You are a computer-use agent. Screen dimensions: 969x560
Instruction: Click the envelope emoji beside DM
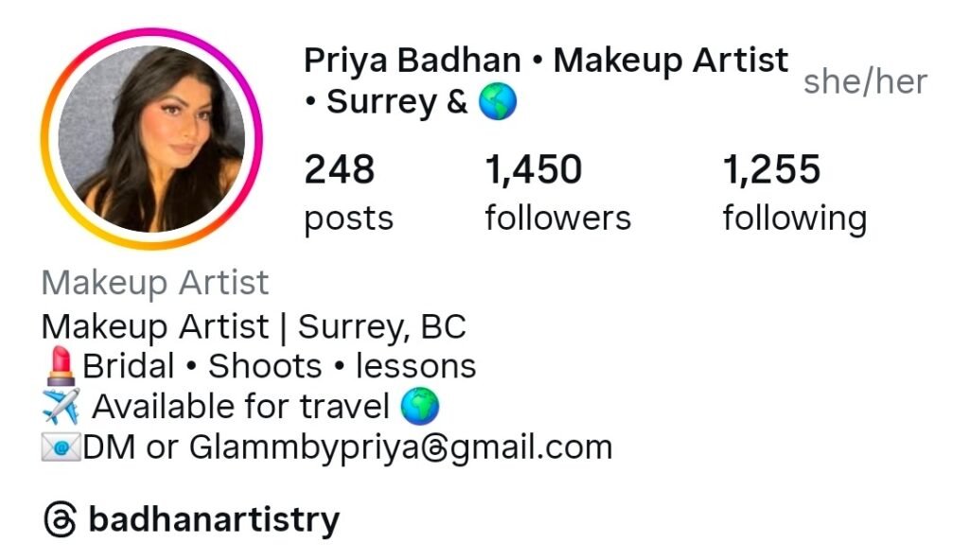click(61, 446)
